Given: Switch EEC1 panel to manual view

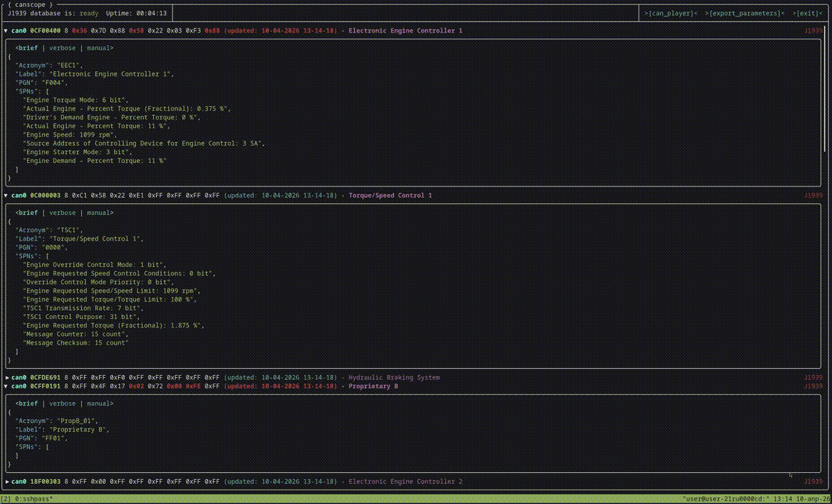Looking at the screenshot, I should click(x=98, y=49).
